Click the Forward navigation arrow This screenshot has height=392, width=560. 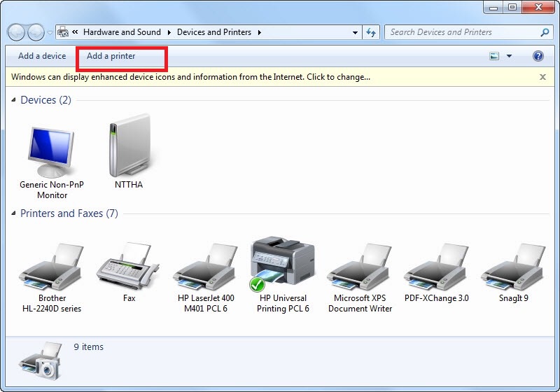pyautogui.click(x=36, y=32)
